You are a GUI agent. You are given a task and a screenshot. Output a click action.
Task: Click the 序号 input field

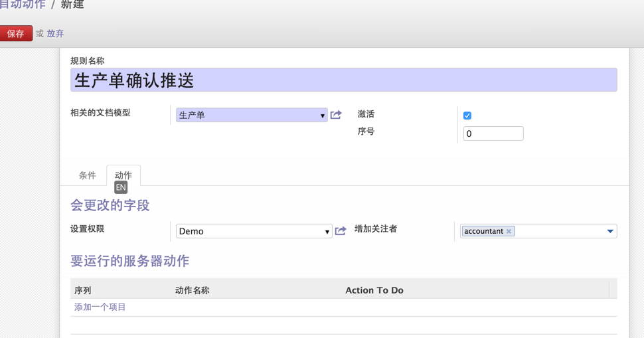493,133
